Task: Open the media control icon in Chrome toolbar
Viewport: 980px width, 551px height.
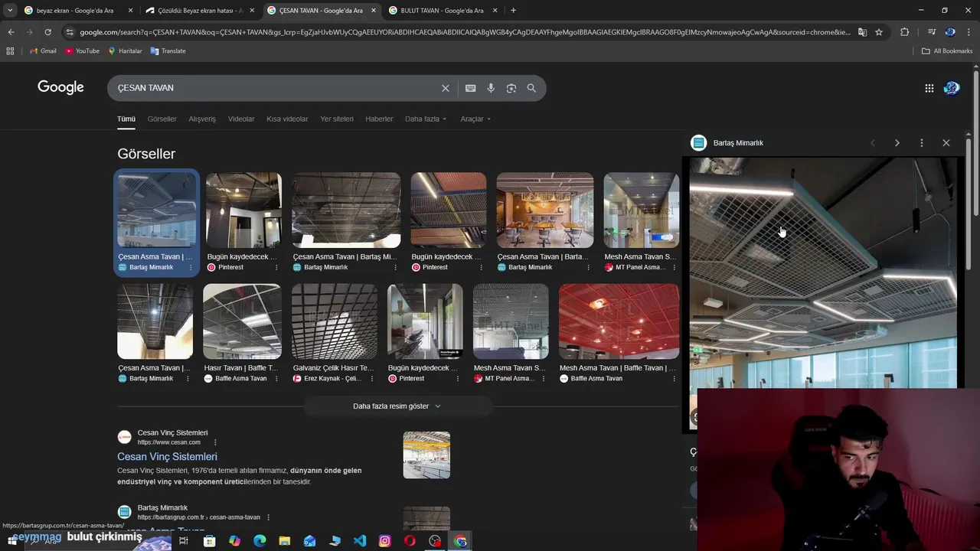Action: (931, 32)
